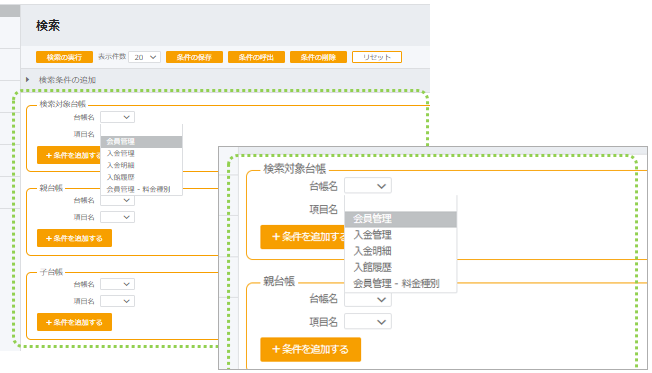The height and width of the screenshot is (373, 652).
Task: Save conditions with 条件の保存 button
Action: 194,57
